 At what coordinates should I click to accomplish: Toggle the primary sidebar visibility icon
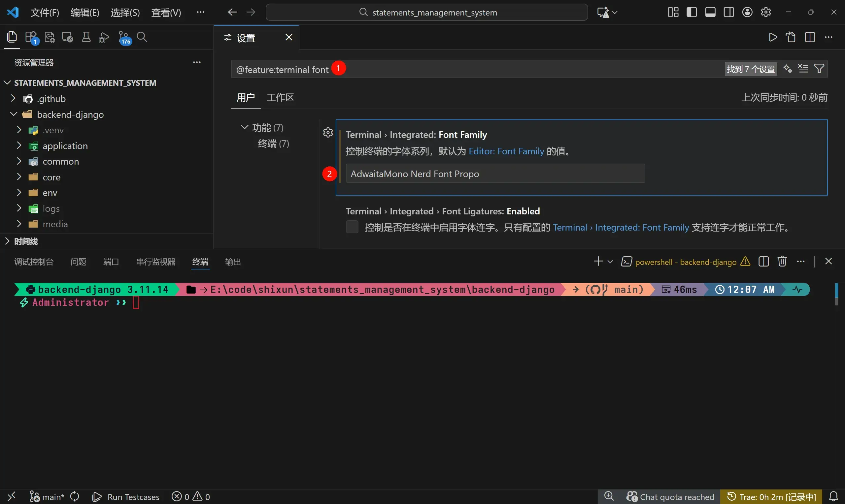coord(692,12)
